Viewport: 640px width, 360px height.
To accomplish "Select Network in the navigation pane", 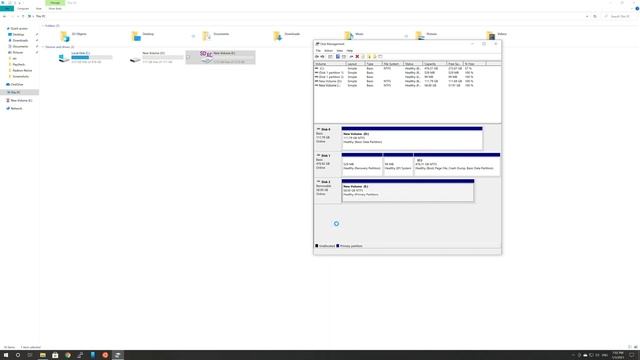I will pos(14,109).
